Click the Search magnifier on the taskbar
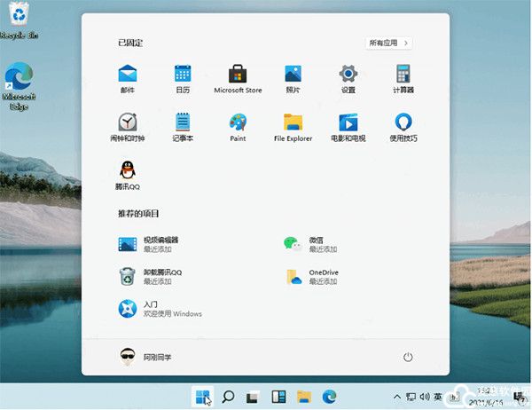Screen dimensions: 532x410 point(228,397)
